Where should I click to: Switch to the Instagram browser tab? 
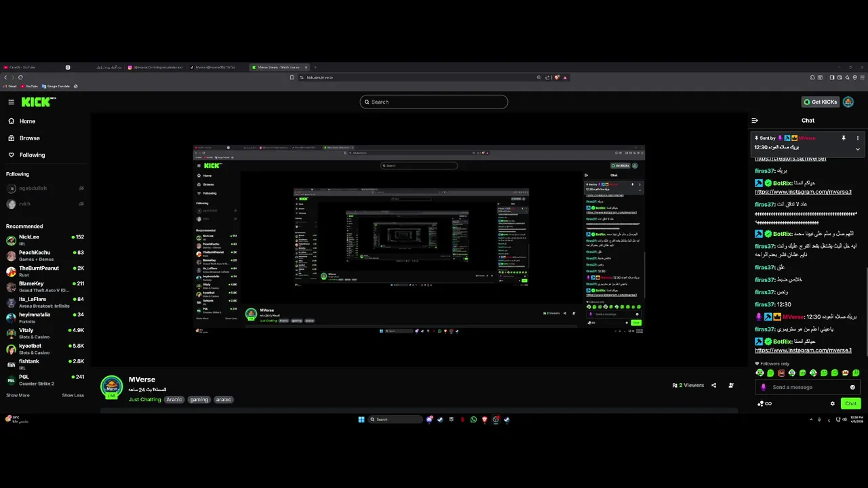[155, 67]
